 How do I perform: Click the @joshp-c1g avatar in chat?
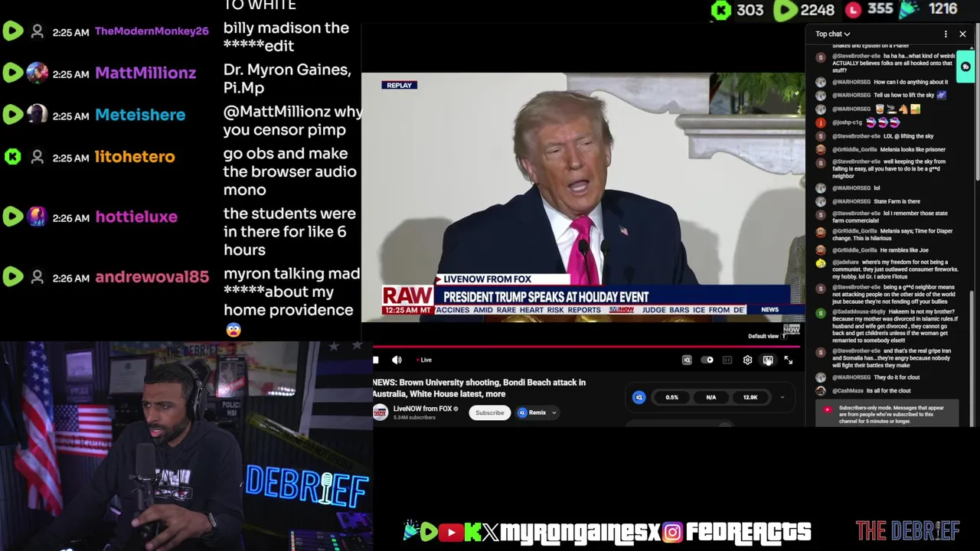tap(821, 122)
